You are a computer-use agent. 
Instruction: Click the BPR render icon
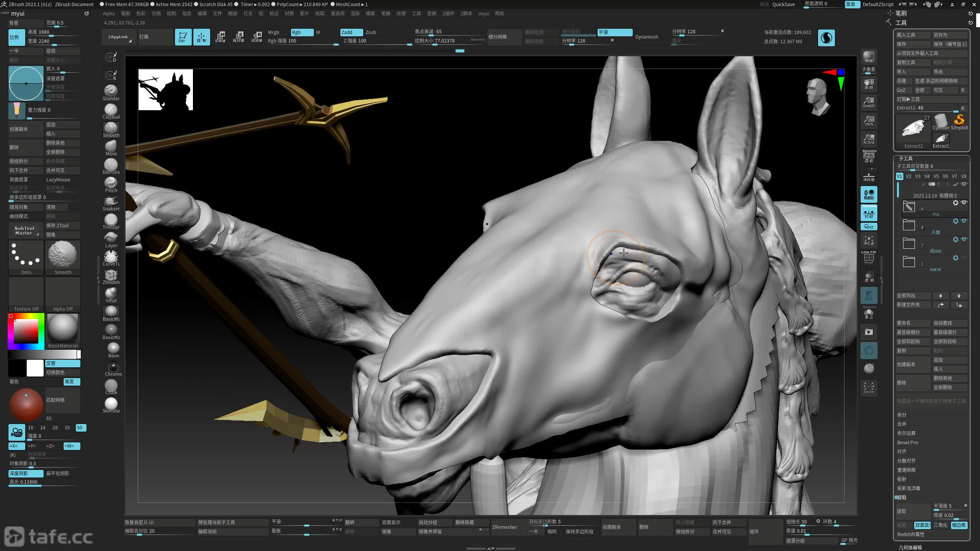coord(869,57)
